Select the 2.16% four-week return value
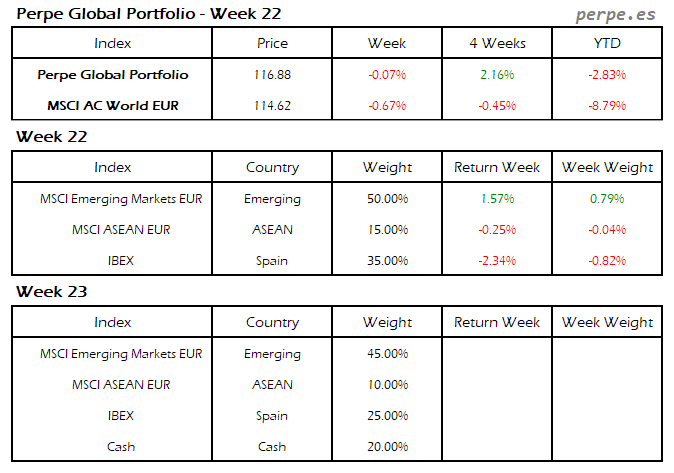This screenshot has height=473, width=674. 497,75
